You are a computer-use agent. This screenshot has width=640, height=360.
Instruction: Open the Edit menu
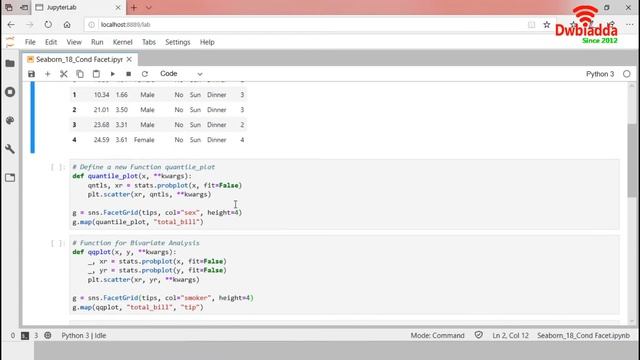coord(51,42)
